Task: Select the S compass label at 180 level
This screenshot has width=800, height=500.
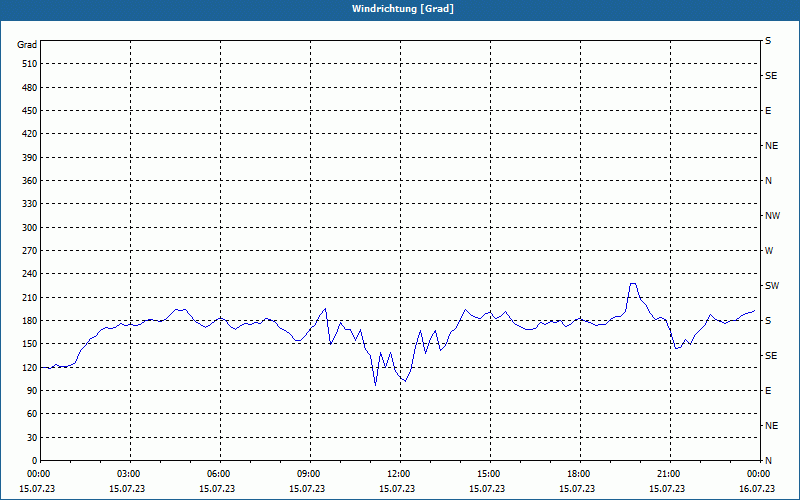Action: pos(768,321)
